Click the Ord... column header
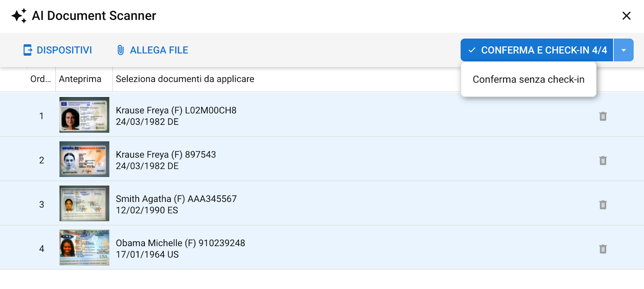The height and width of the screenshot is (289, 644). pyautogui.click(x=41, y=79)
